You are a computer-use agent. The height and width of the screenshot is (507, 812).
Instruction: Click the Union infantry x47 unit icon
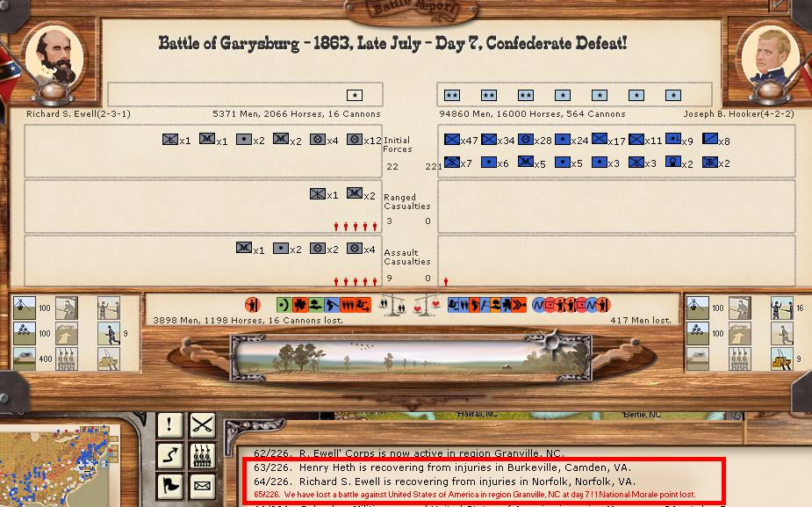pos(452,140)
